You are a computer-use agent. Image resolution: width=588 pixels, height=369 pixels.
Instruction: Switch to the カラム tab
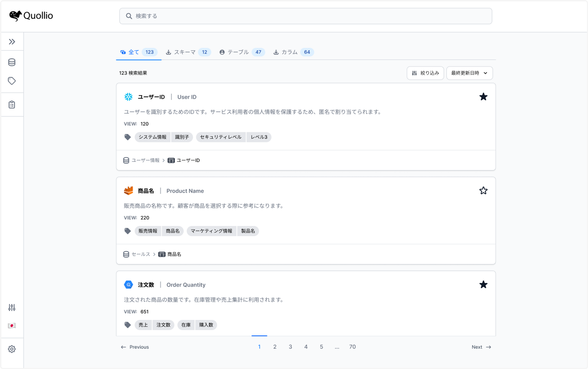293,52
